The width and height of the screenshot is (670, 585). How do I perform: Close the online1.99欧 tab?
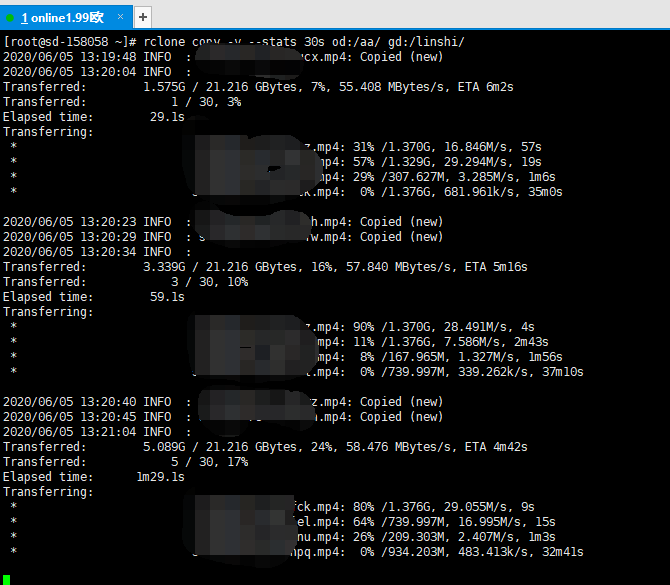coord(120,17)
